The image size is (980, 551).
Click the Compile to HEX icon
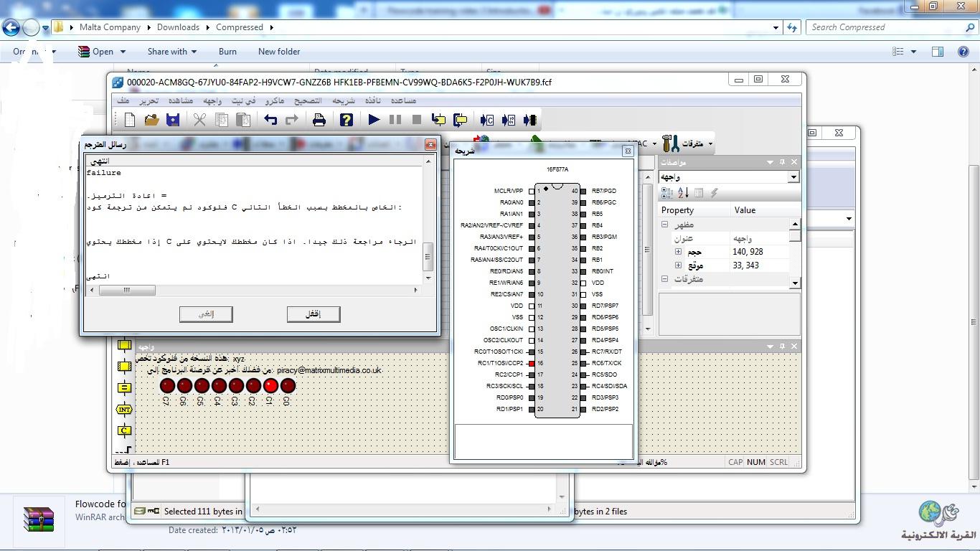click(x=509, y=120)
